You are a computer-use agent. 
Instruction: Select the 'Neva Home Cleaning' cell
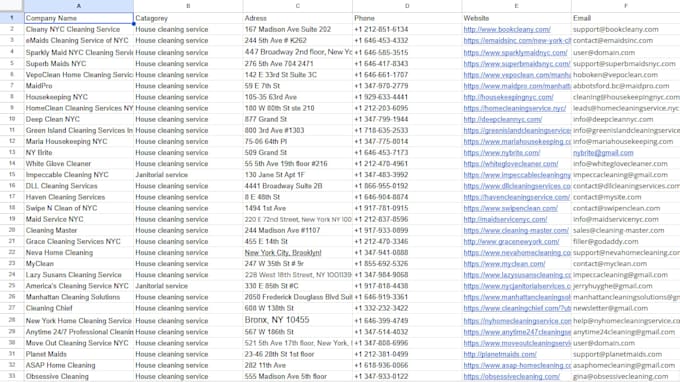pos(78,253)
